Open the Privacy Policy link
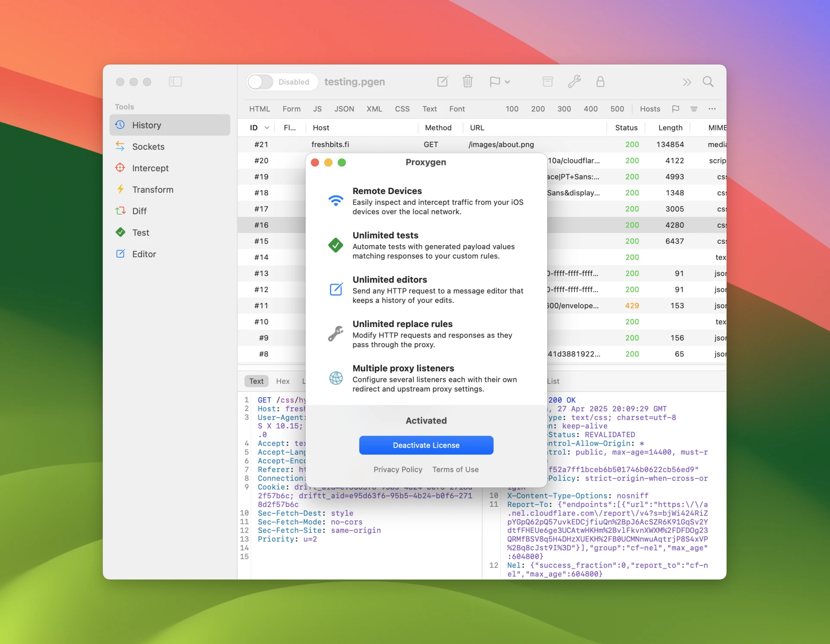Image resolution: width=830 pixels, height=644 pixels. pos(398,469)
